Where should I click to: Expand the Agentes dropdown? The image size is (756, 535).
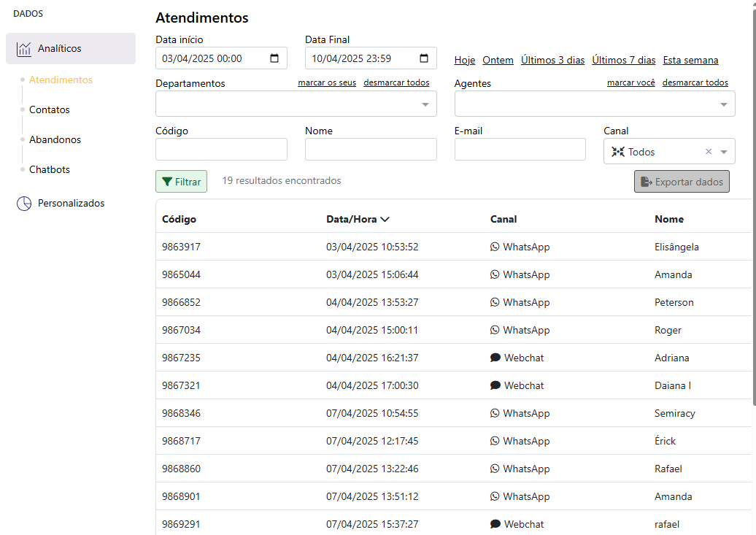pyautogui.click(x=723, y=104)
